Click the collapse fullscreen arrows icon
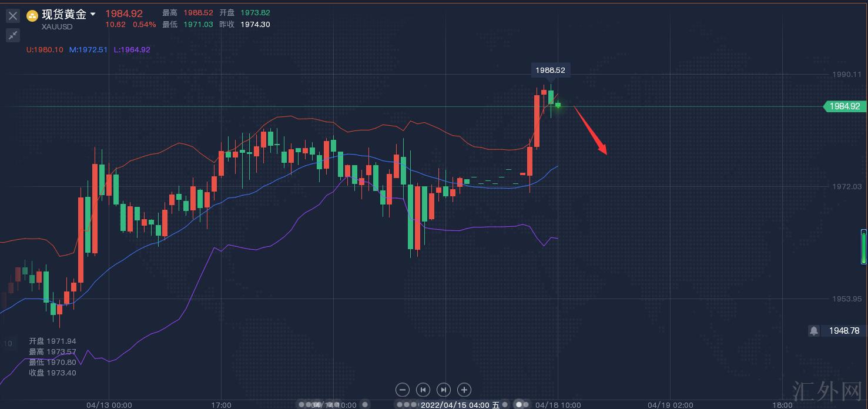 pyautogui.click(x=13, y=35)
